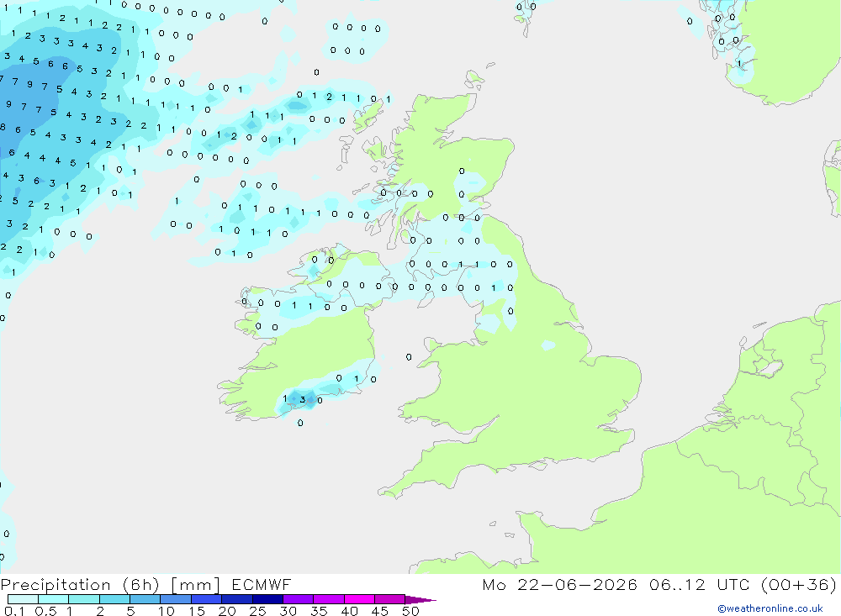Click the '(00+36)' forecast run text
The height and width of the screenshot is (616, 841).
tap(799, 584)
